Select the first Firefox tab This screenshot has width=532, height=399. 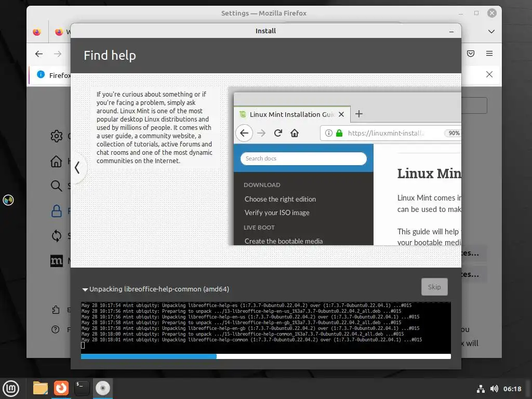pos(37,32)
